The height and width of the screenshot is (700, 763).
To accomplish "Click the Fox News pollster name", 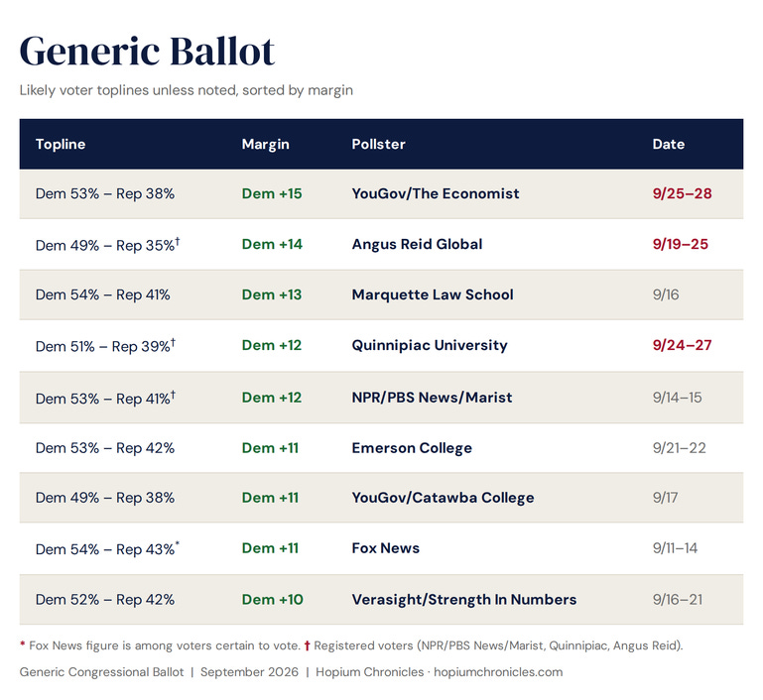I will tap(385, 548).
